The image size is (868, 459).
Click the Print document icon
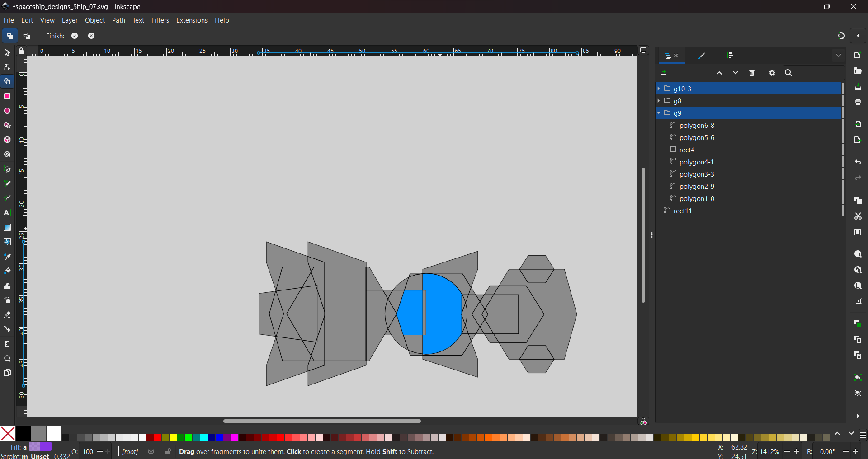(858, 103)
